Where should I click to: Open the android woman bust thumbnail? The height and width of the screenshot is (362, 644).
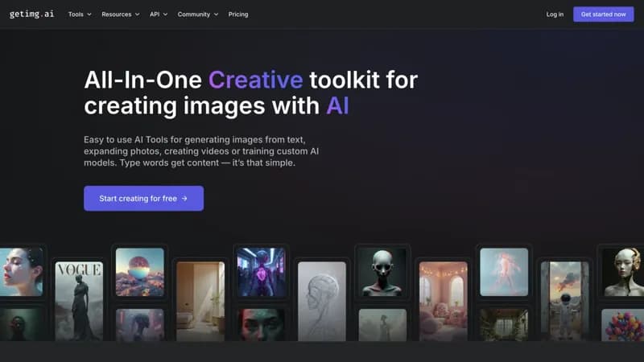pyautogui.click(x=622, y=272)
